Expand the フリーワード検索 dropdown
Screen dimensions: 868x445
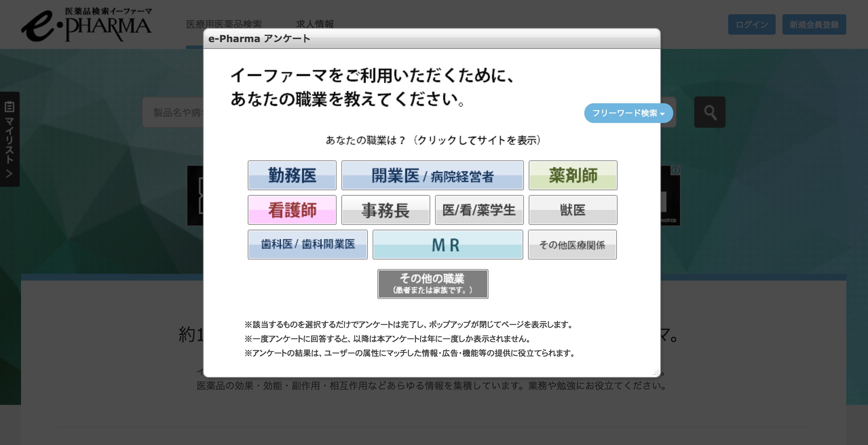628,113
